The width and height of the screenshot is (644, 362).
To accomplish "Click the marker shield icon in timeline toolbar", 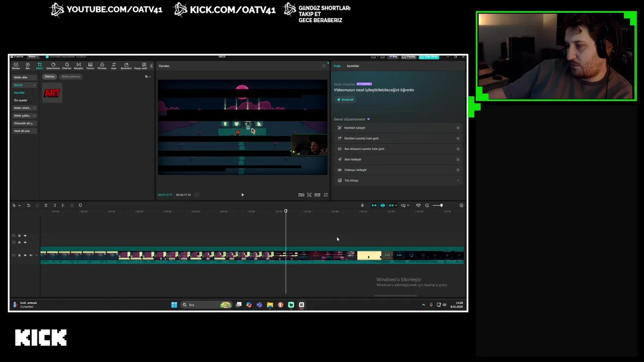I will coord(80,205).
